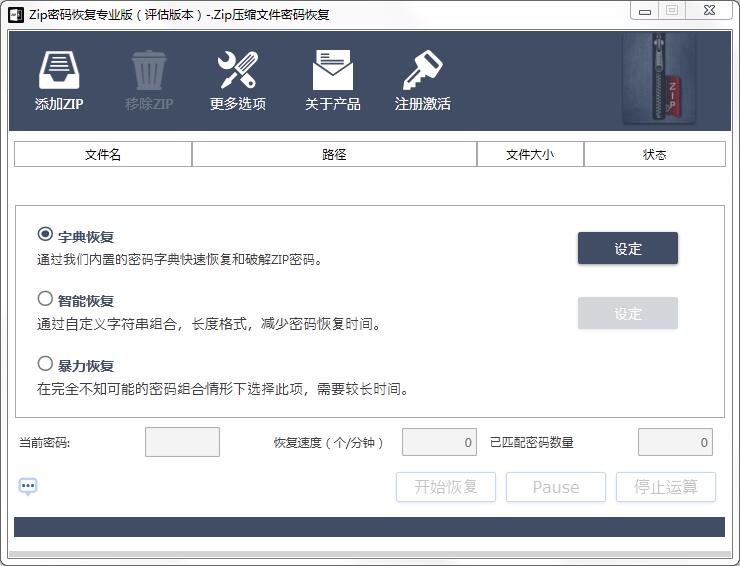740x566 pixels.
Task: Minimize the window
Action: click(x=645, y=11)
